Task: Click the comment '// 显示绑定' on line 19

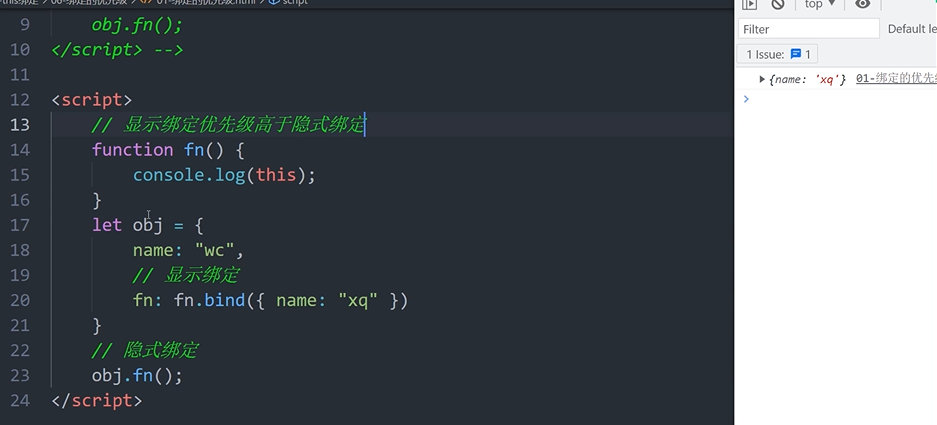Action: (186, 275)
